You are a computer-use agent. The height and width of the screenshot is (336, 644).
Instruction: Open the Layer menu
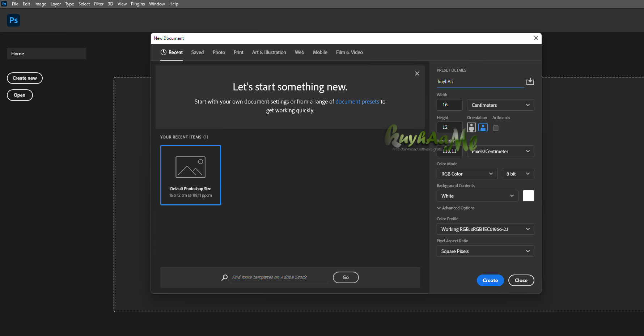tap(56, 4)
